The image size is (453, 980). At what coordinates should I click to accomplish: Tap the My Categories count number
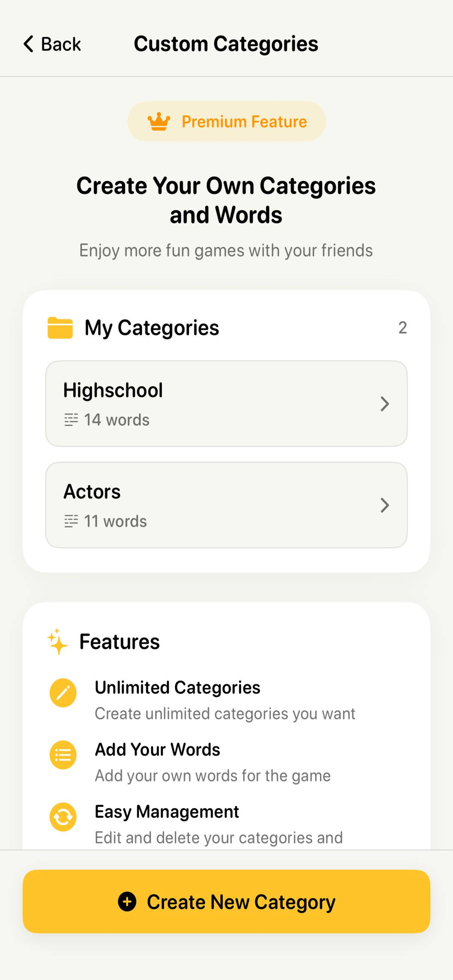[x=402, y=327]
